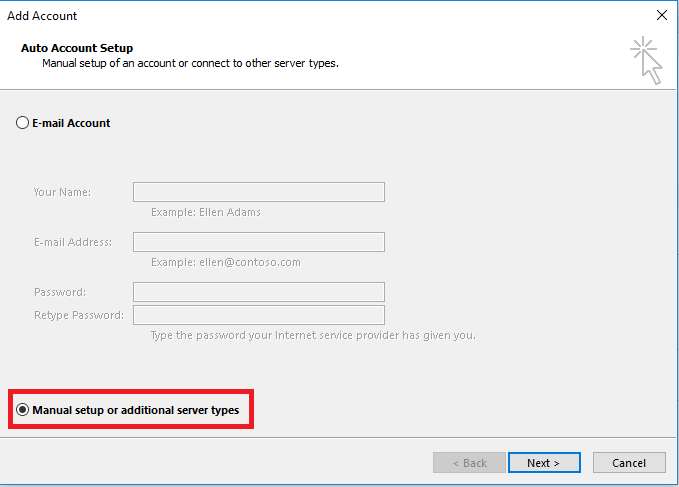Choose the Manual setup radio button circle
679x487 pixels.
[23, 410]
